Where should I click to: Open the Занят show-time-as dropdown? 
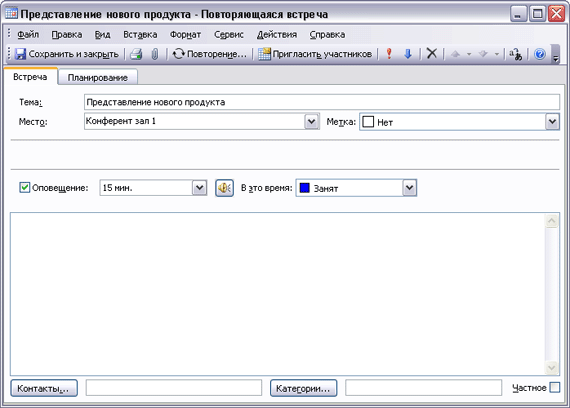pos(409,188)
